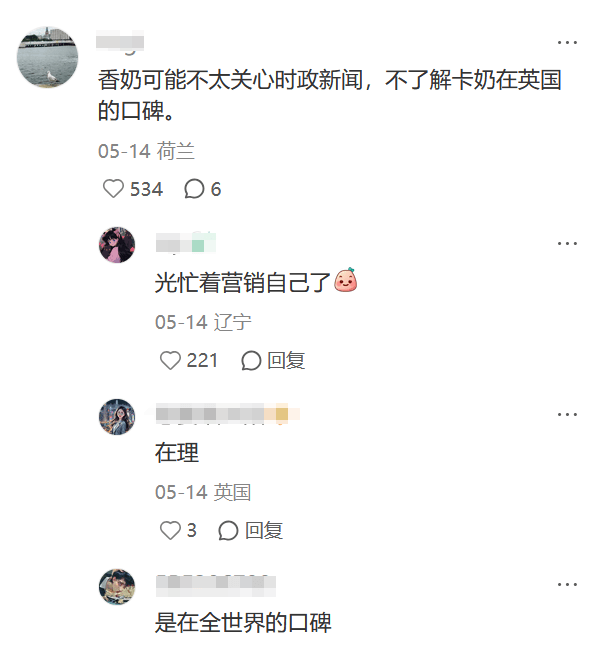
Task: Open the anime girl avatar profile
Action: click(x=117, y=245)
